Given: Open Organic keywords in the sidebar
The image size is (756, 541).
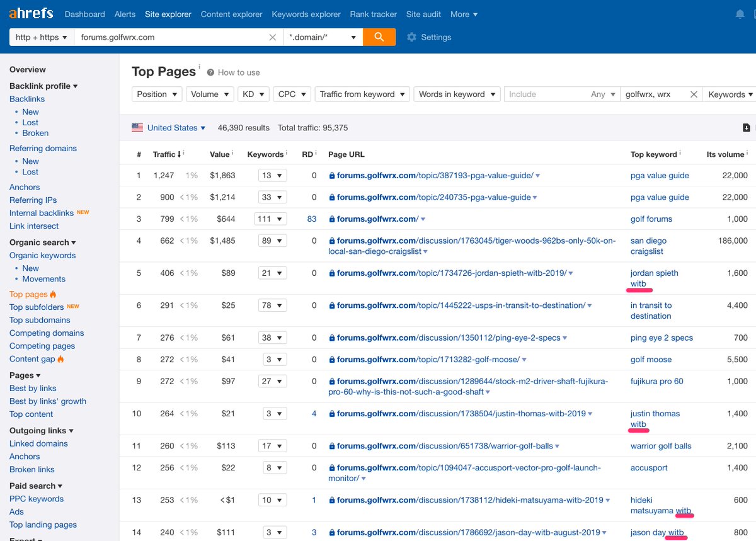Looking at the screenshot, I should 42,255.
